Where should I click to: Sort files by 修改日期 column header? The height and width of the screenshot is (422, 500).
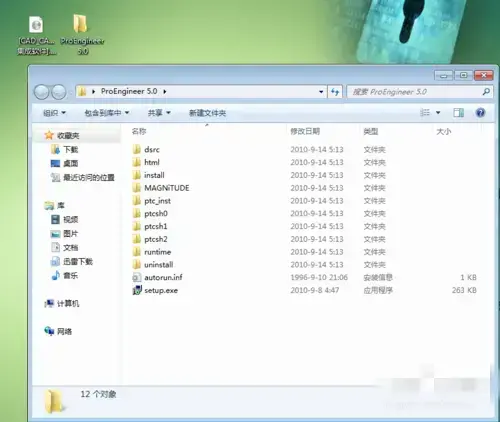(x=305, y=131)
